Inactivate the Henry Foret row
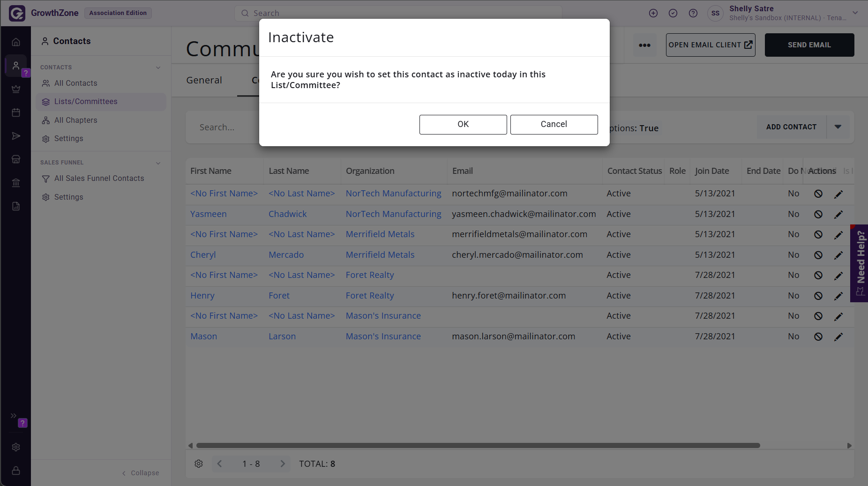This screenshot has height=486, width=868. click(818, 296)
